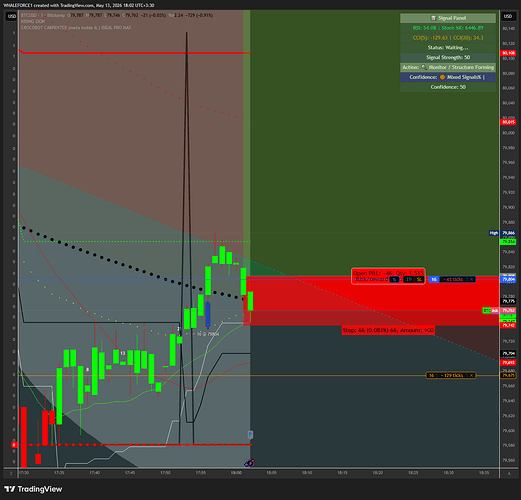
Task: Click the blue 79,804 price tag
Action: click(x=508, y=280)
